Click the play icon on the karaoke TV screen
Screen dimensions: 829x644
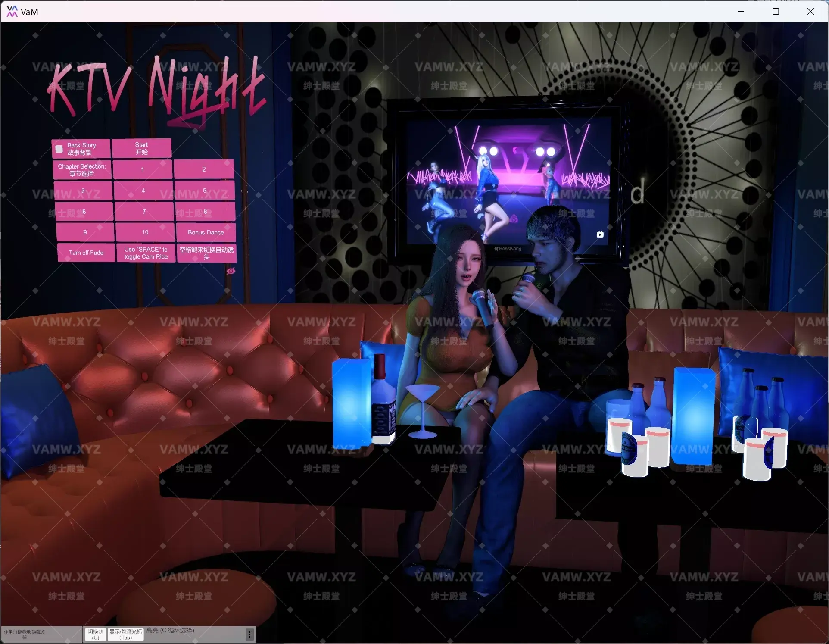point(600,234)
